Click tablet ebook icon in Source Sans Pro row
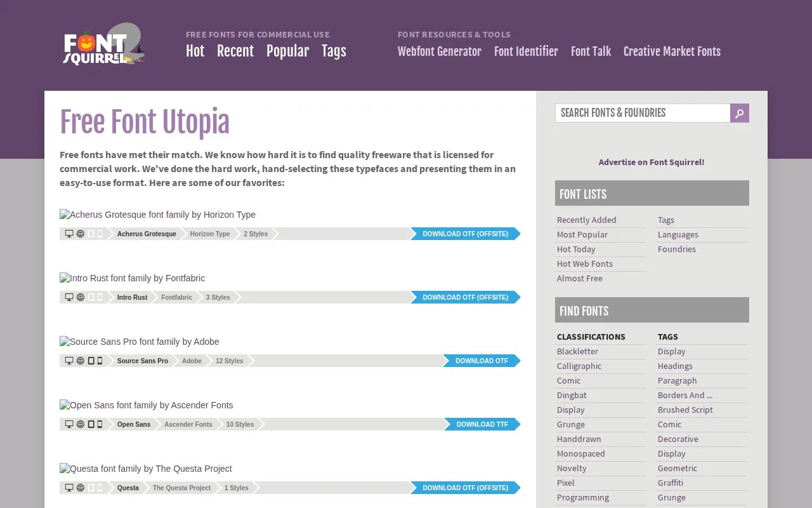 [91, 361]
